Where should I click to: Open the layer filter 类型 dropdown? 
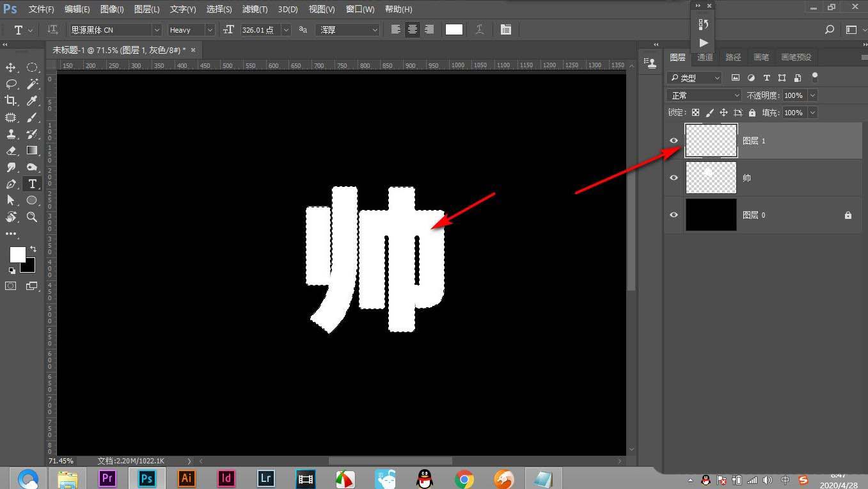[x=694, y=77]
